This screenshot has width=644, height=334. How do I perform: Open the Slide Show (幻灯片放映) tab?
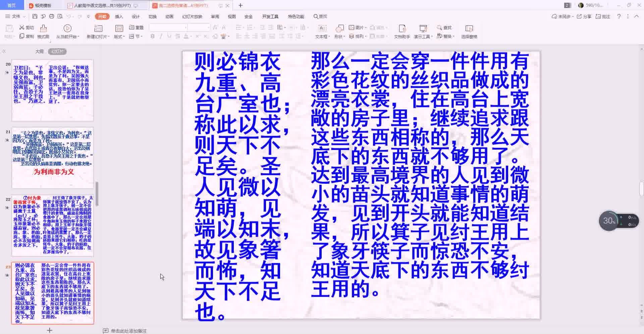click(192, 16)
